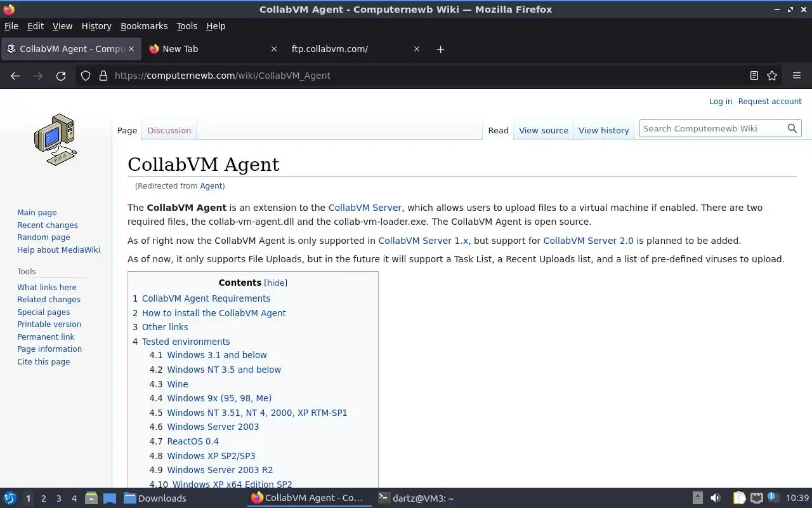Jump to CollabVM Agent Requirements section
This screenshot has height=508, width=812.
206,298
